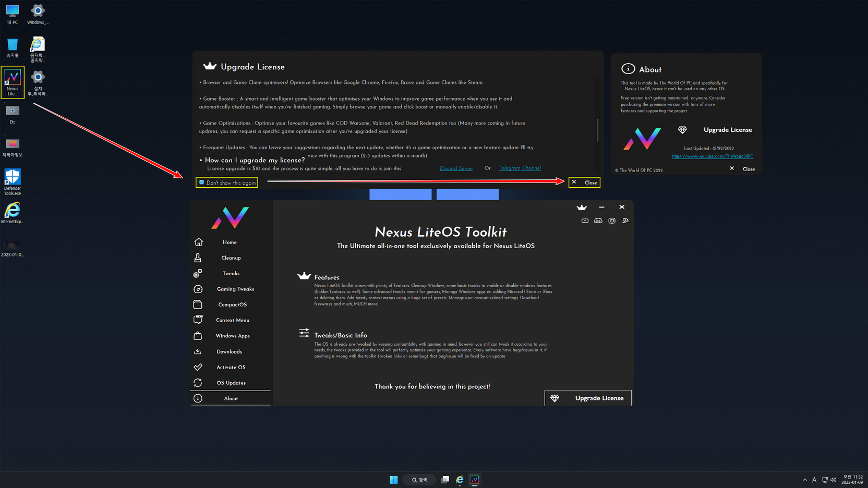Select the Nexus Lite desktop shortcut
Screen dimensions: 868x488
13,82
